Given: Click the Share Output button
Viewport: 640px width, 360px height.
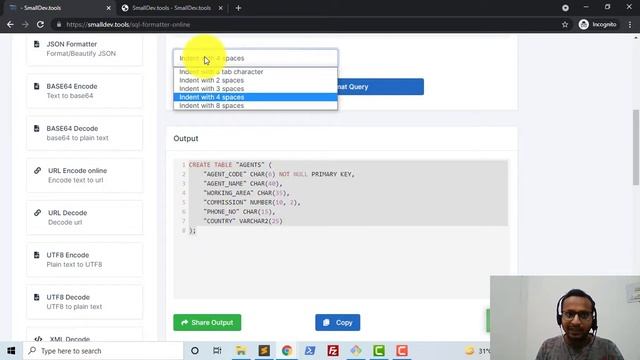Looking at the screenshot, I should 207,322.
